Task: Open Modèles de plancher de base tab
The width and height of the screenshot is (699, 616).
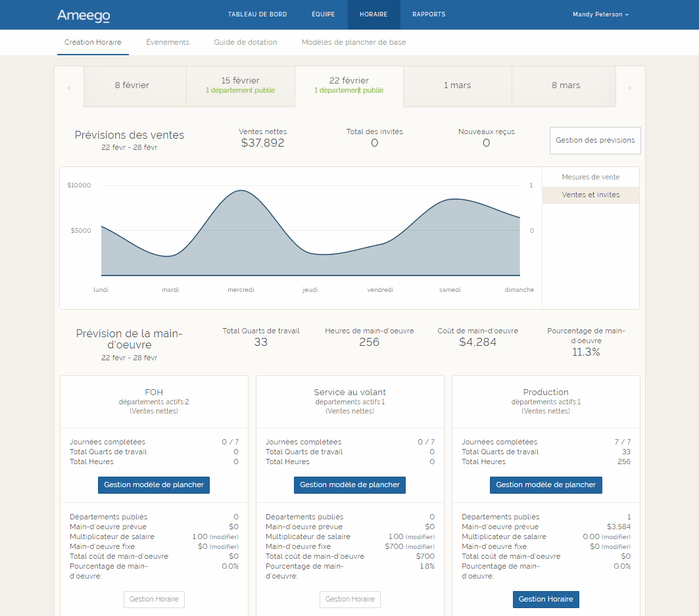Action: click(354, 42)
